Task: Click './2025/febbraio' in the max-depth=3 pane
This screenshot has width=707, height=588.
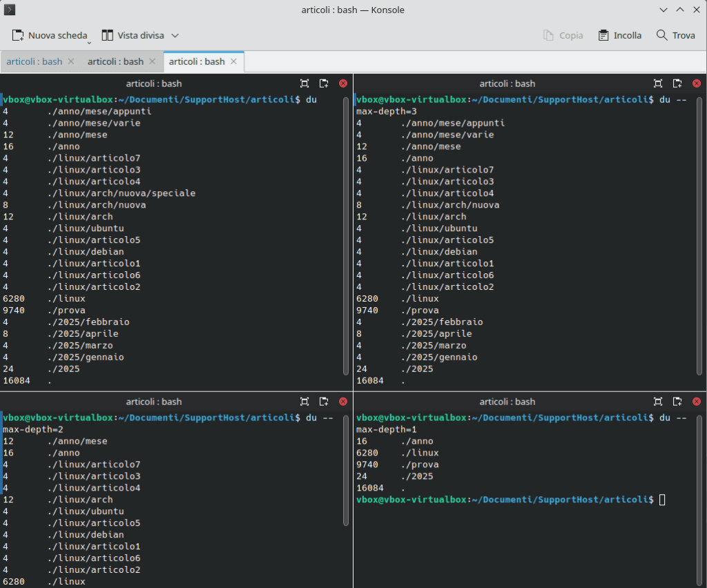Action: click(x=442, y=322)
